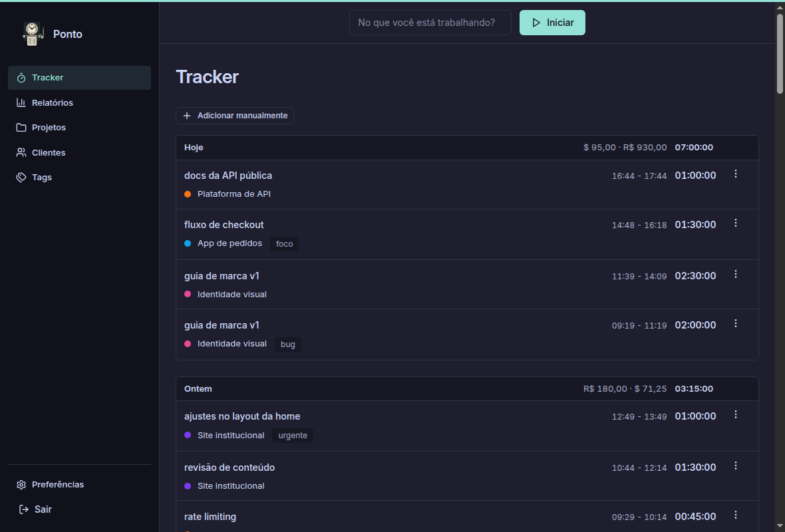Click the Tags label icon
785x532 pixels.
[x=21, y=177]
